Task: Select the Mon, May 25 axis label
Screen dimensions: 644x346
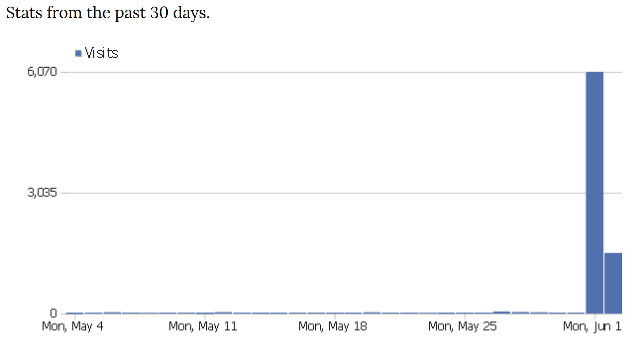Action: point(463,327)
